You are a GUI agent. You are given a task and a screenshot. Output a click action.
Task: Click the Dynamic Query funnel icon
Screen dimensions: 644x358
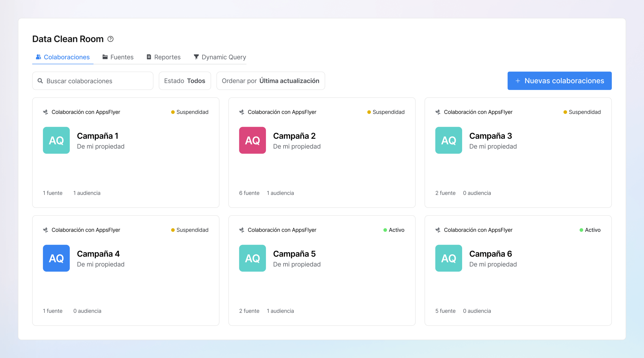tap(196, 57)
